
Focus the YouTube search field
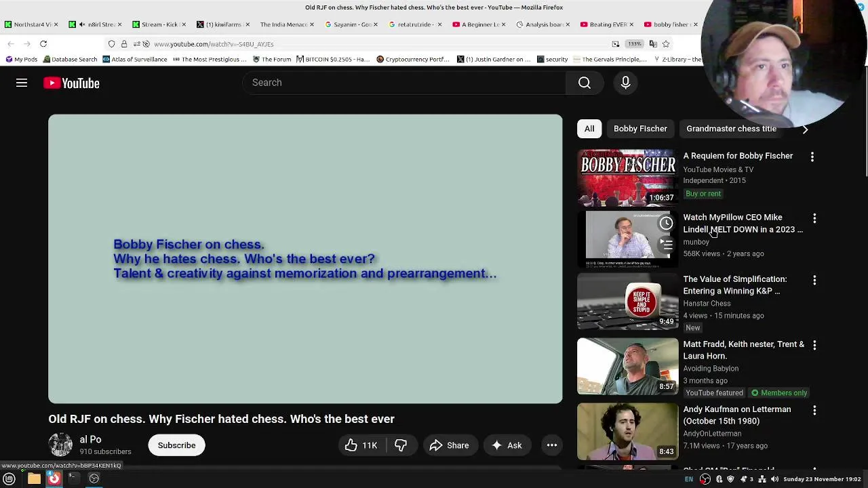coord(405,83)
